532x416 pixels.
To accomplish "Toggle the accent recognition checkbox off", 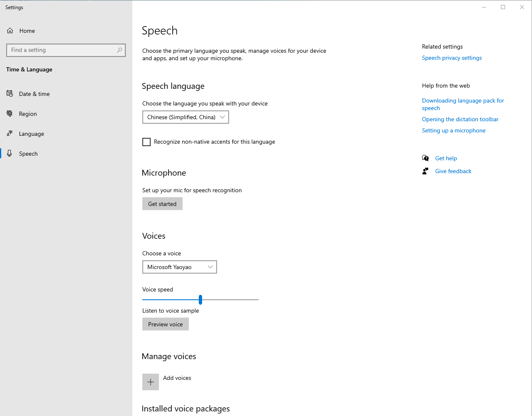I will (x=146, y=142).
